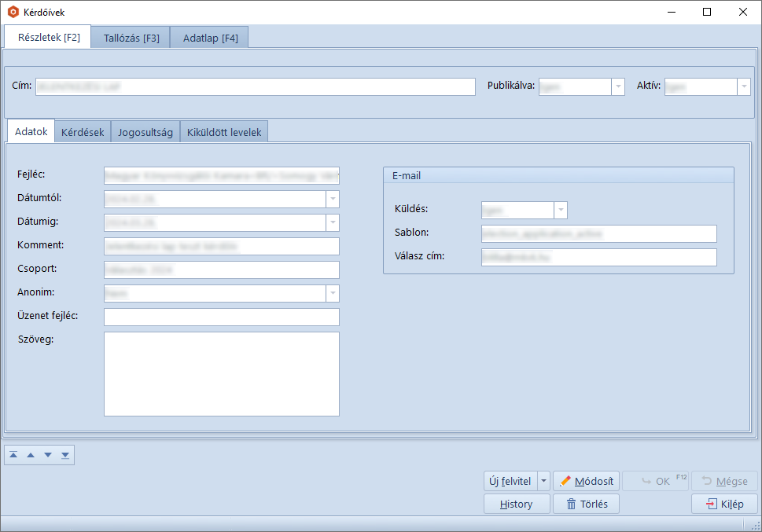Go to previous record arrow

coord(31,455)
